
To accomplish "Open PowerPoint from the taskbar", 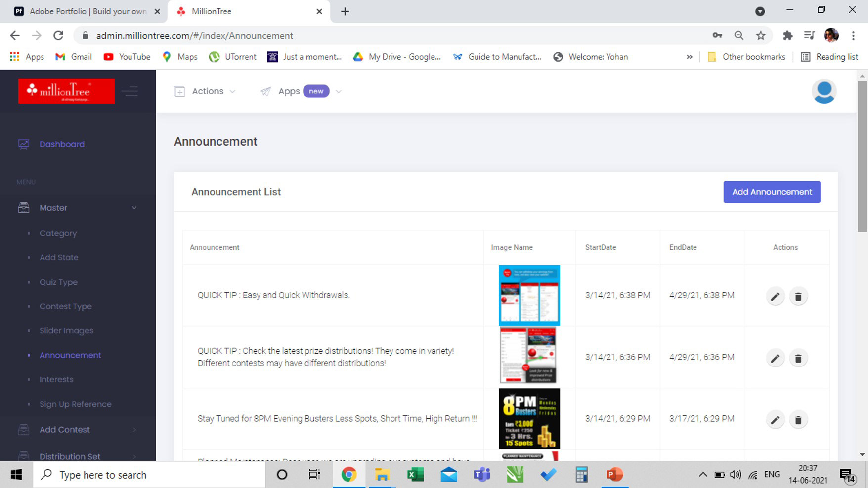I will [614, 475].
